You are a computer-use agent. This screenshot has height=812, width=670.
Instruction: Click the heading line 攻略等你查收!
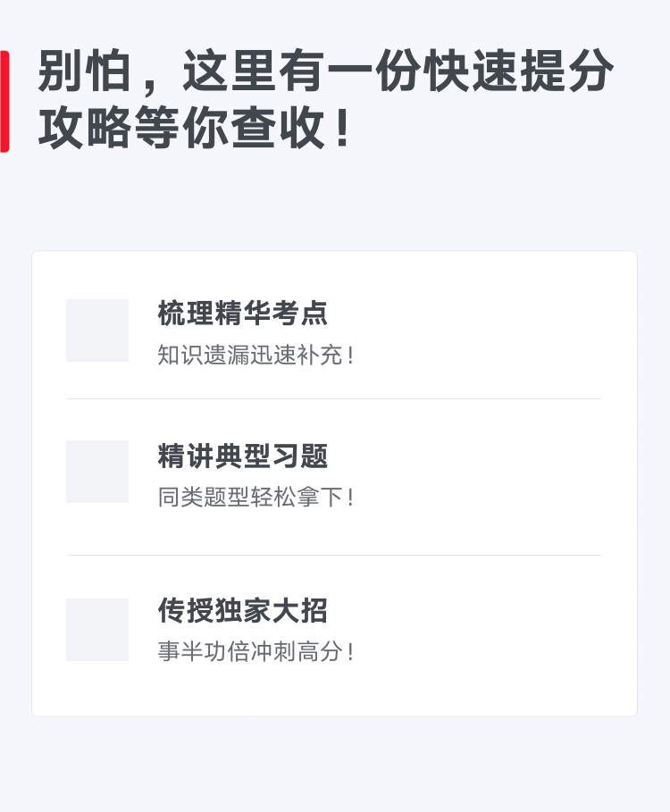click(195, 128)
